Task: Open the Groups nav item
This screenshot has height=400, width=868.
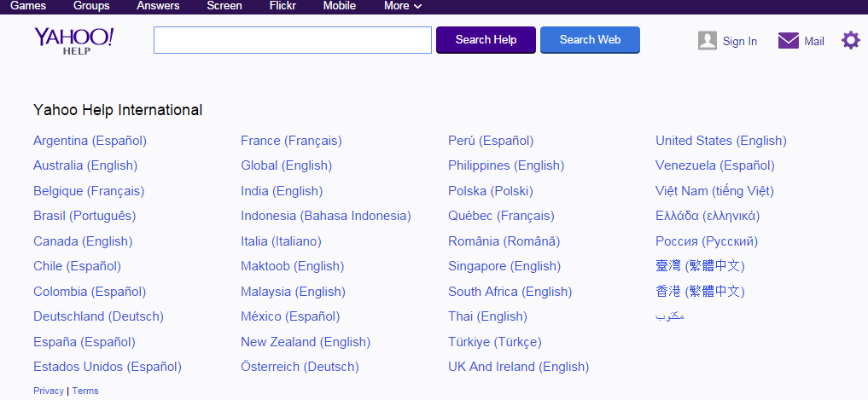Action: pyautogui.click(x=91, y=6)
